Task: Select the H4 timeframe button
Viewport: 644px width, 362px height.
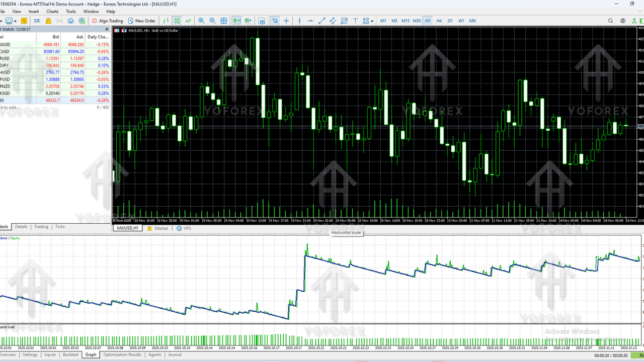Action: pyautogui.click(x=439, y=21)
